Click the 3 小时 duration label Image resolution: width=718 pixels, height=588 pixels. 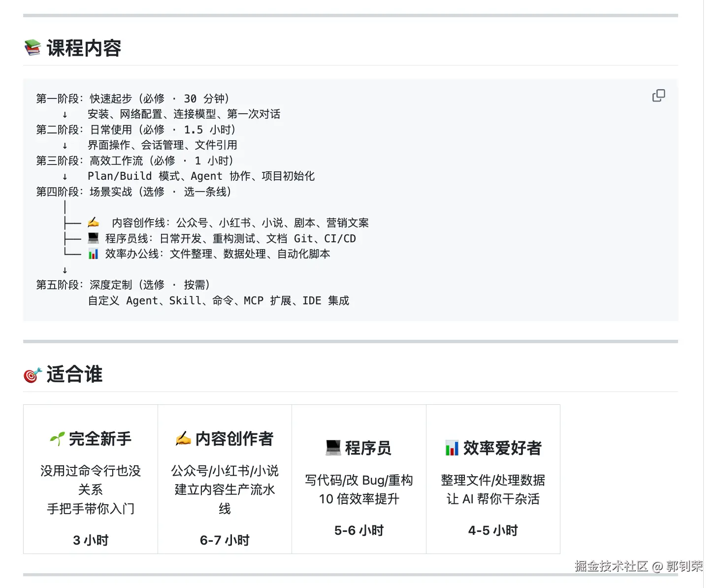pos(91,540)
